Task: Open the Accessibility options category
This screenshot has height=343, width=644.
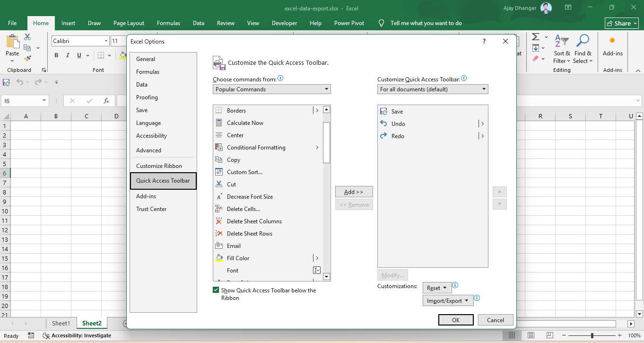Action: coord(163,136)
